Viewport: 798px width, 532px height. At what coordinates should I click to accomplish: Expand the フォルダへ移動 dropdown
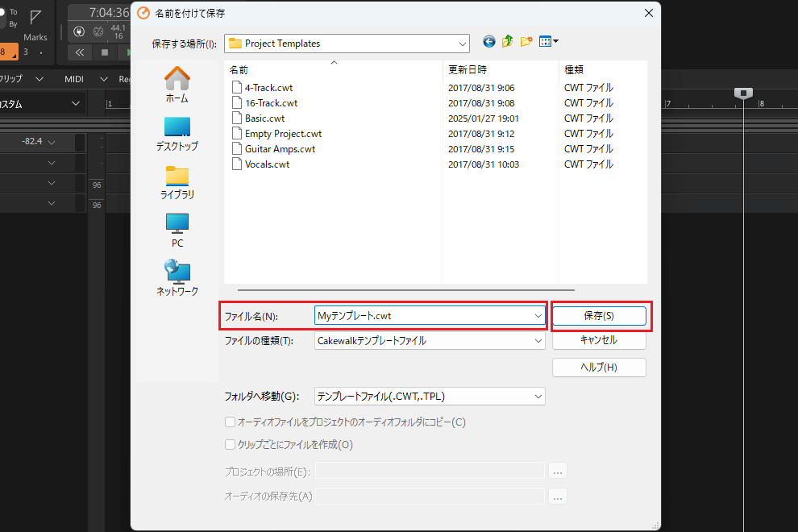pos(538,397)
